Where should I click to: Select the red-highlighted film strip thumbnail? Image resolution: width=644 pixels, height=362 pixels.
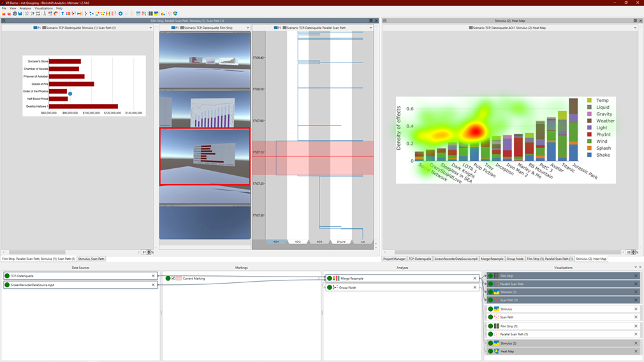(x=205, y=157)
